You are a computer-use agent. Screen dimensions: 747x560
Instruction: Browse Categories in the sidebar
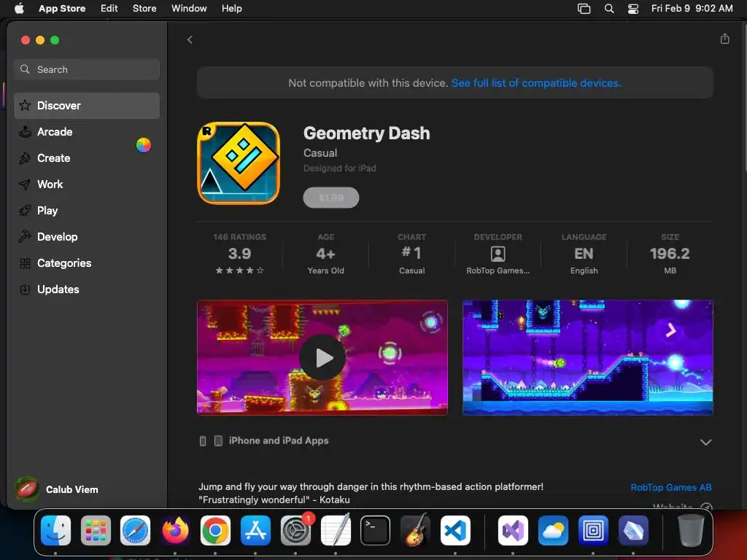tap(87, 262)
